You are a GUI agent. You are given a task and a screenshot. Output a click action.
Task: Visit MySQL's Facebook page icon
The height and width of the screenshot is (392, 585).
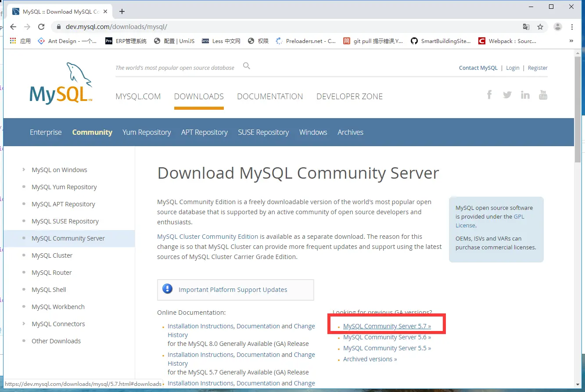[x=489, y=94]
